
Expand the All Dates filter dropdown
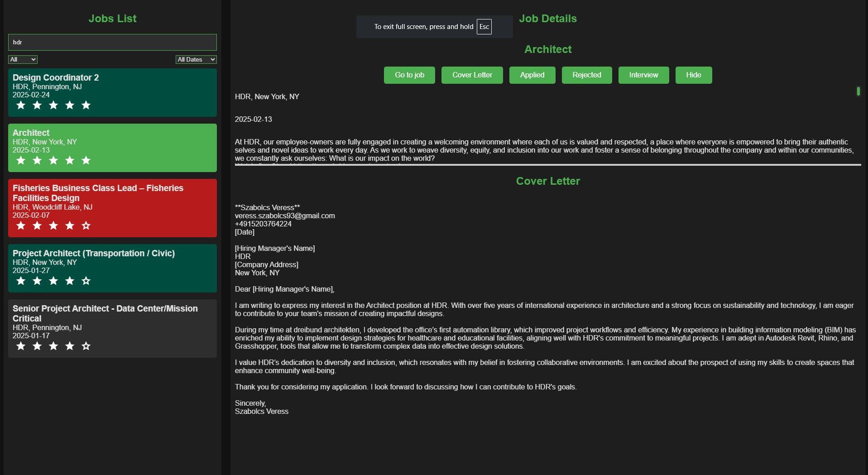[196, 59]
